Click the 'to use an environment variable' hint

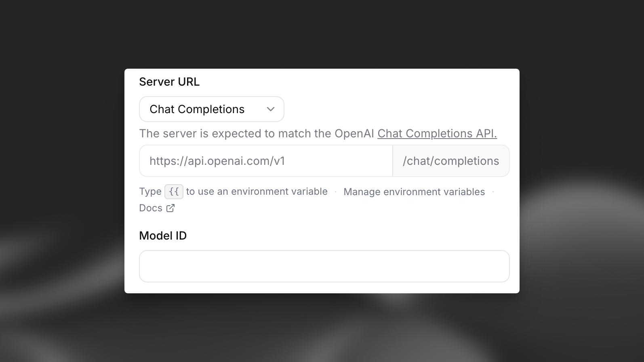[x=257, y=192]
